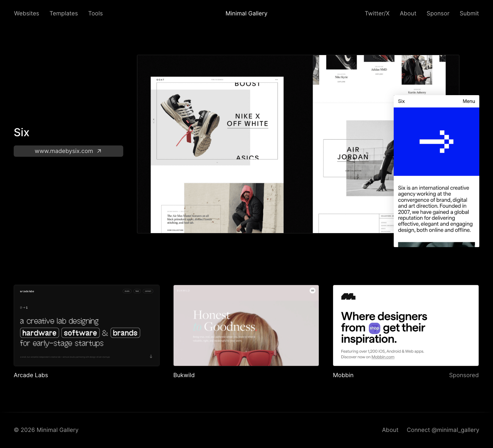Open the Arcade Labs thumbnail
Image resolution: width=493 pixels, height=448 pixels.
(x=87, y=325)
